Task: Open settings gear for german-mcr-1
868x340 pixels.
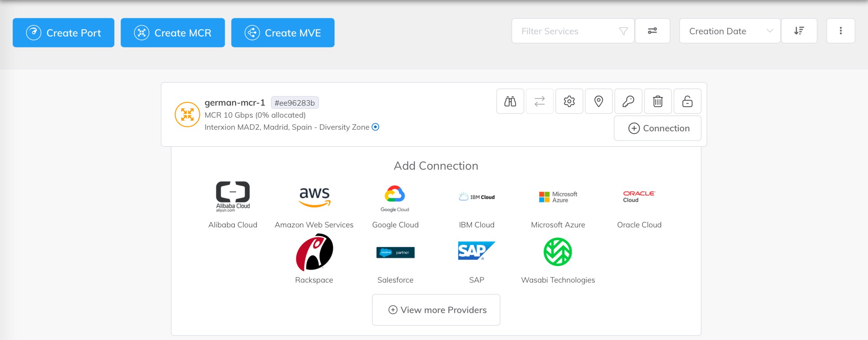Action: pyautogui.click(x=569, y=101)
